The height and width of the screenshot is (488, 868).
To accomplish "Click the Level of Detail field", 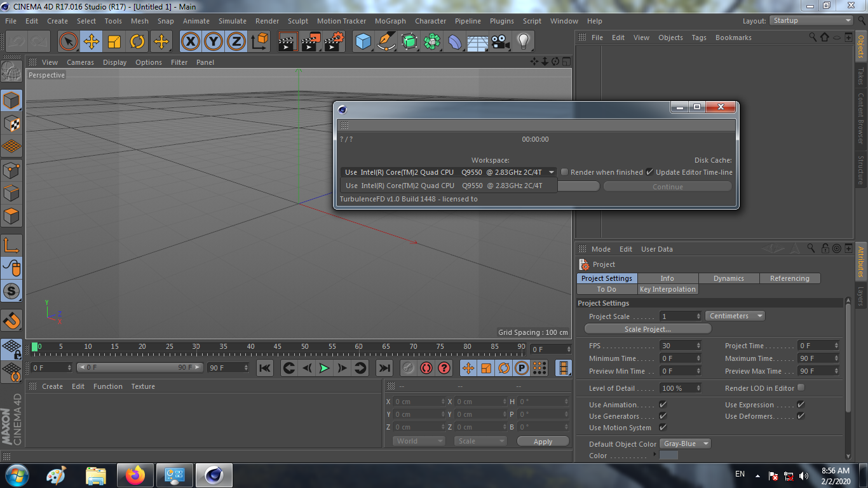I will pos(681,388).
